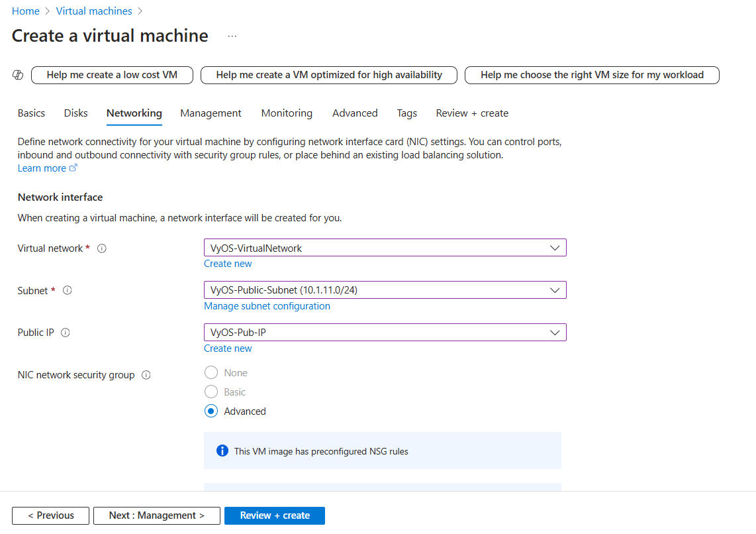Open the Virtual network dropdown
The image size is (756, 534).
(x=555, y=247)
